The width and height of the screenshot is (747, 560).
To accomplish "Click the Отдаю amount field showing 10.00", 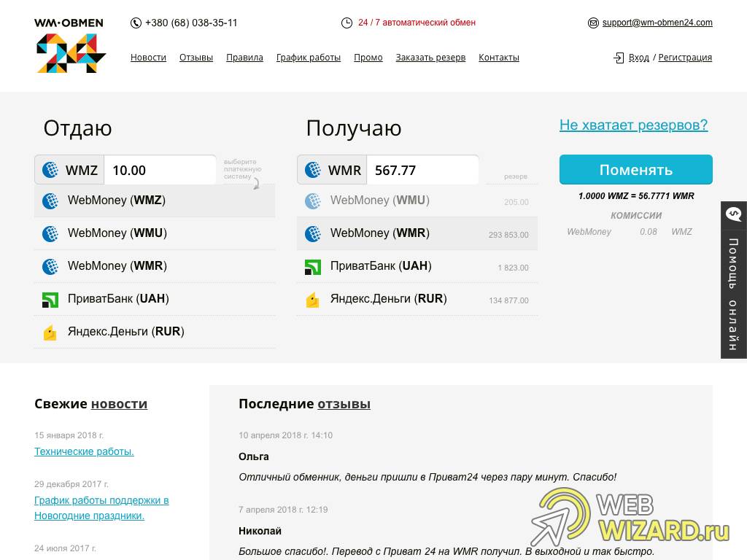I will (160, 170).
